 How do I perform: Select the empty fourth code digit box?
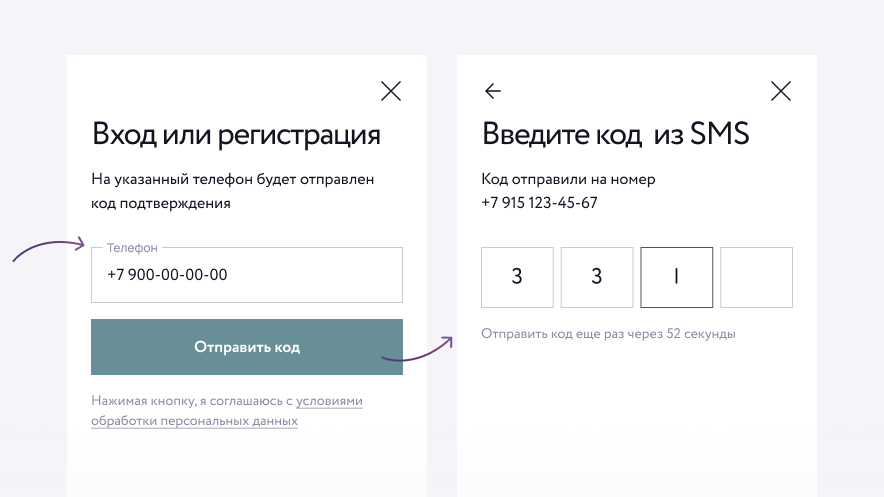[757, 277]
